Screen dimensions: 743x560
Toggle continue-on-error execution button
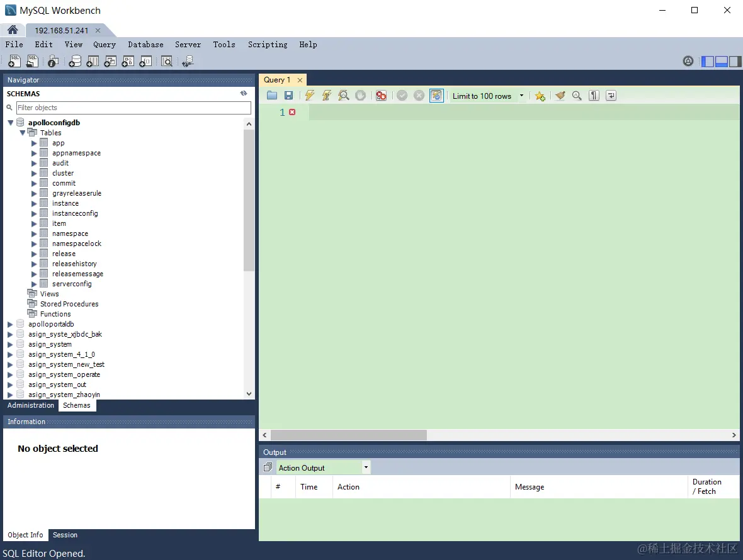pyautogui.click(x=381, y=96)
